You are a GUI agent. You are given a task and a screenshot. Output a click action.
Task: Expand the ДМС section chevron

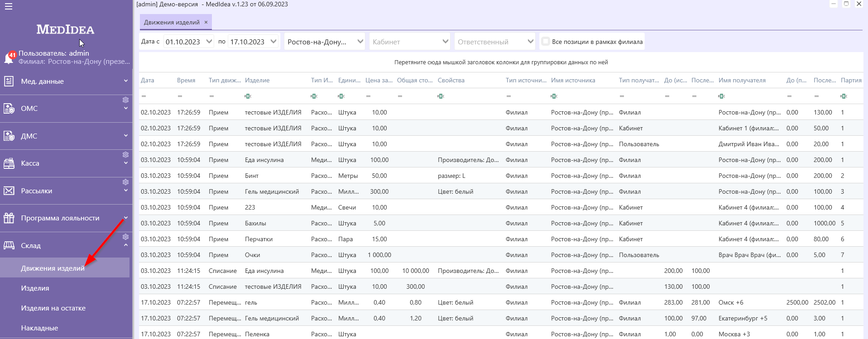(125, 136)
